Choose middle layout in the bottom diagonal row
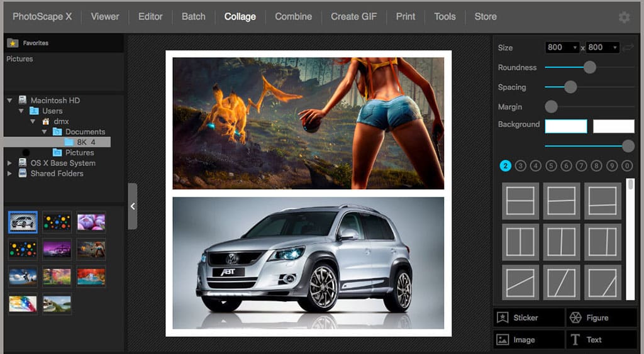The image size is (644, 354). pyautogui.click(x=562, y=283)
